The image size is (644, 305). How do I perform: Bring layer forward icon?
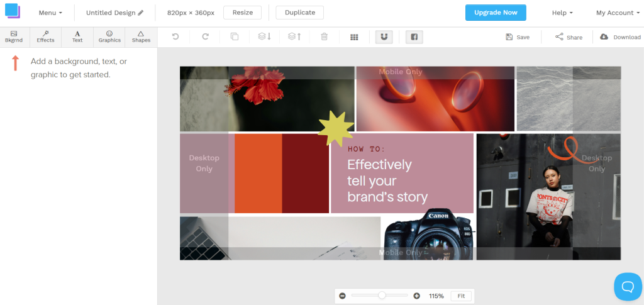click(x=294, y=37)
